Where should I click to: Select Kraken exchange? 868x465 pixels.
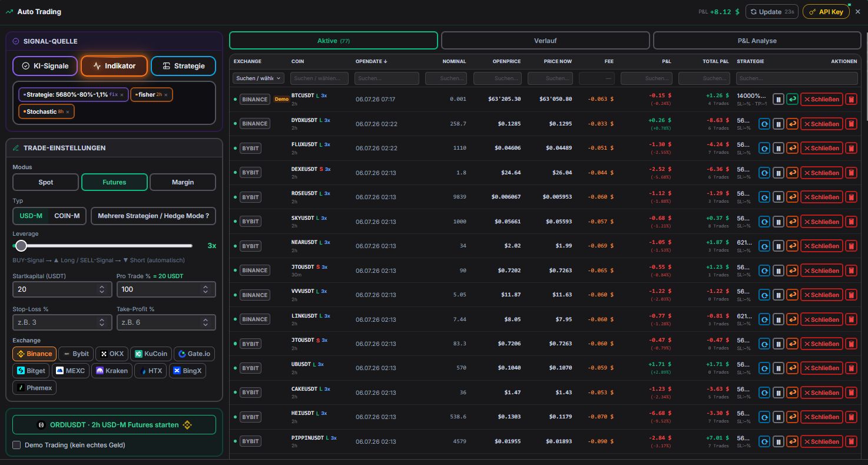pos(112,371)
